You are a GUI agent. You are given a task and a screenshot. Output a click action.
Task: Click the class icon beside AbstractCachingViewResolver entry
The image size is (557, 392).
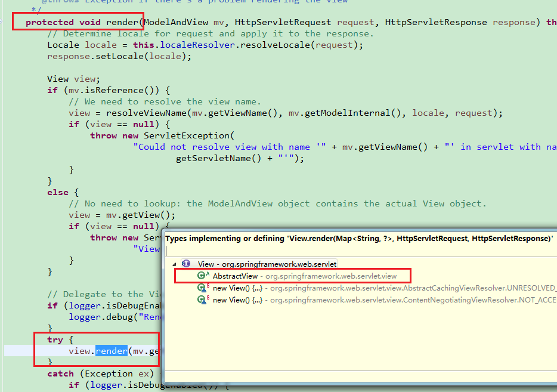click(203, 288)
